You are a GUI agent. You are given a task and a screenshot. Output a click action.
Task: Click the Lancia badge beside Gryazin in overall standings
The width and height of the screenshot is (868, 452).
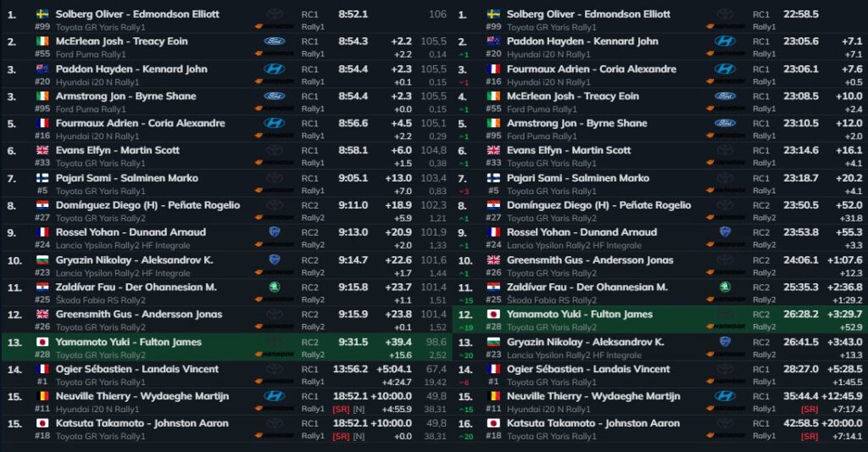coord(726,342)
